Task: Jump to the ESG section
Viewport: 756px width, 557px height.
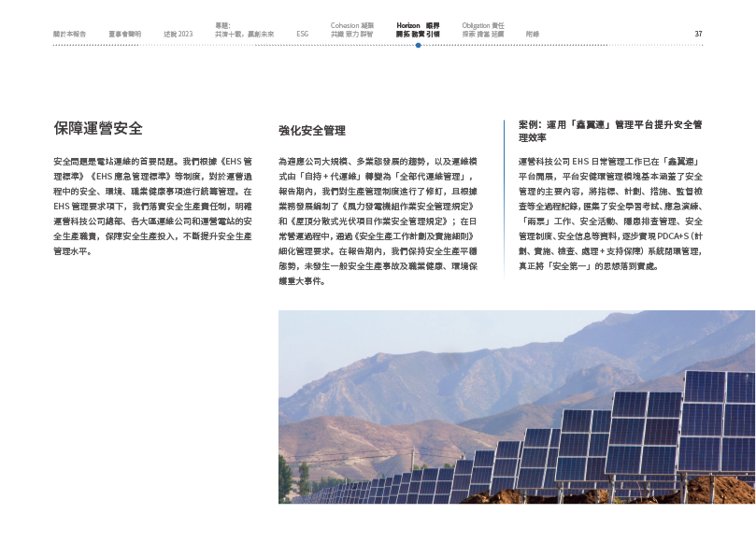Action: pyautogui.click(x=302, y=34)
